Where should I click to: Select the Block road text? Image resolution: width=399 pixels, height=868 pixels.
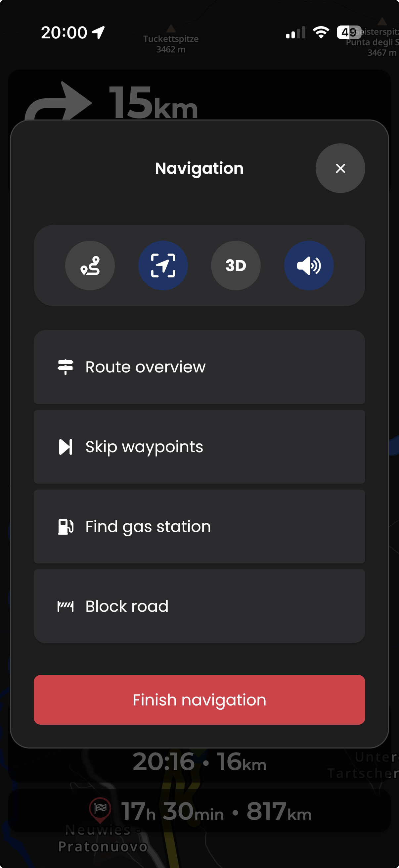(127, 606)
